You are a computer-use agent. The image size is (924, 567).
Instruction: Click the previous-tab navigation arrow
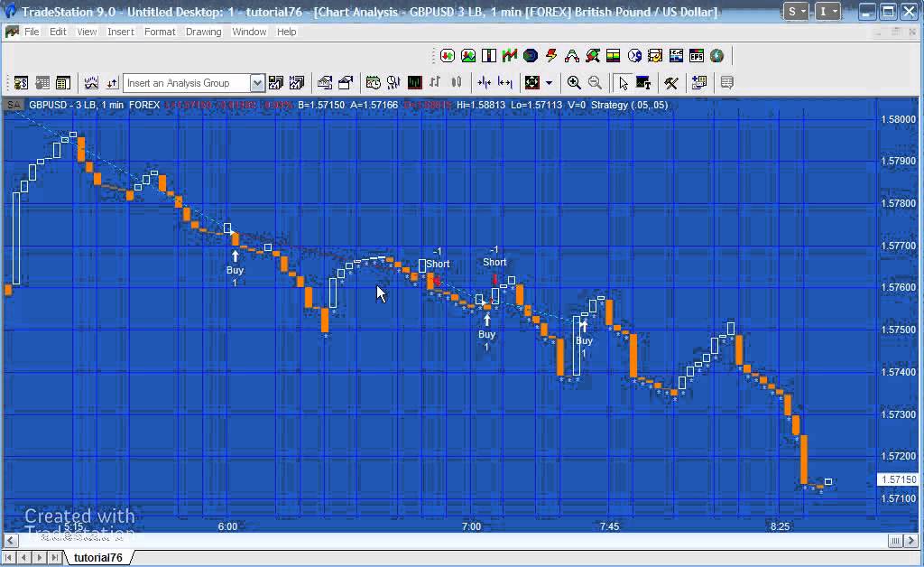(x=24, y=558)
